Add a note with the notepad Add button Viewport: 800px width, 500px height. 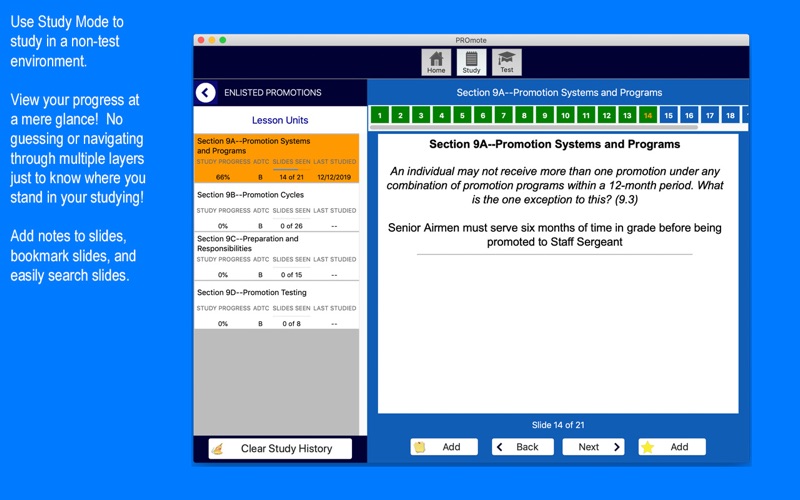click(x=444, y=447)
